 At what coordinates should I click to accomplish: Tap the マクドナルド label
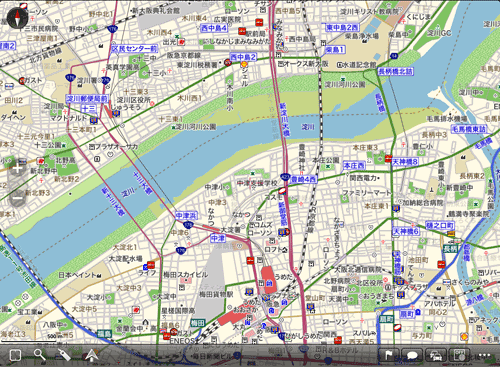pos(69,118)
